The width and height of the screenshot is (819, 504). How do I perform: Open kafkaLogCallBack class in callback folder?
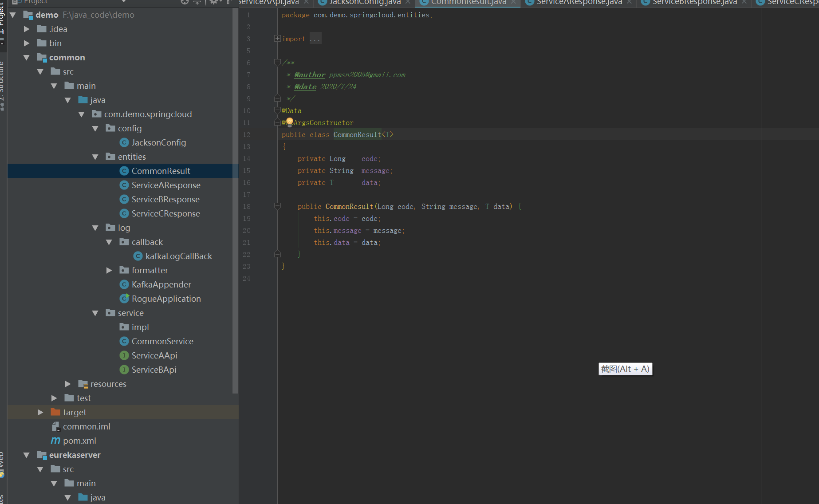(x=179, y=256)
